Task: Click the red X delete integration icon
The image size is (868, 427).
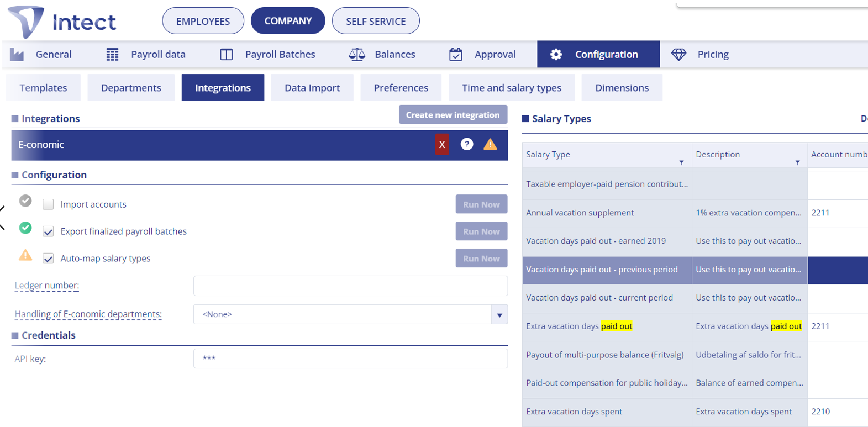Action: pos(442,145)
